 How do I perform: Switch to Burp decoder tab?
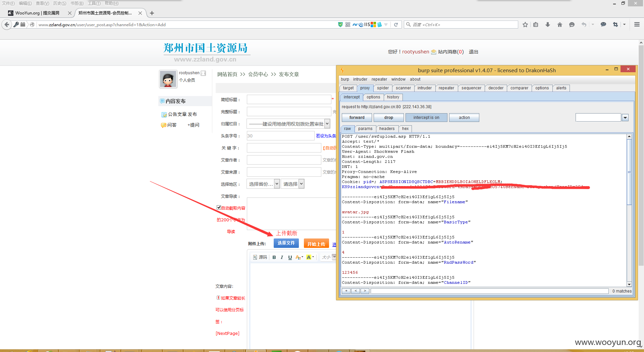click(x=496, y=88)
